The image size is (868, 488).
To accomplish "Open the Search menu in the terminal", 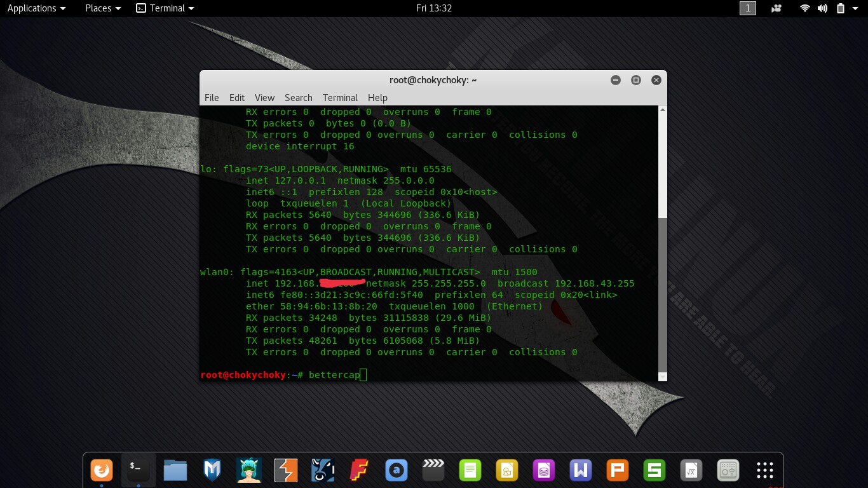I will 298,97.
